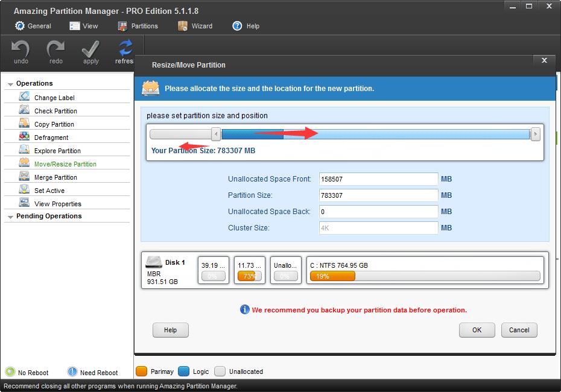This screenshot has width=561, height=392.
Task: Click the Merge Partition icon
Action: pyautogui.click(x=24, y=175)
